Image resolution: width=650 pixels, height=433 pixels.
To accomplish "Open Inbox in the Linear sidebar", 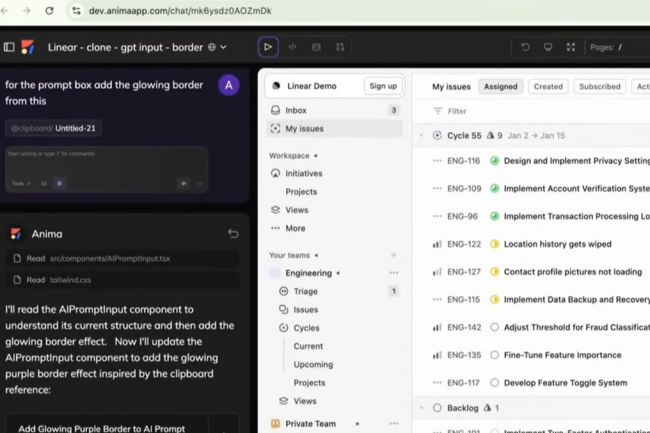I will tap(296, 110).
